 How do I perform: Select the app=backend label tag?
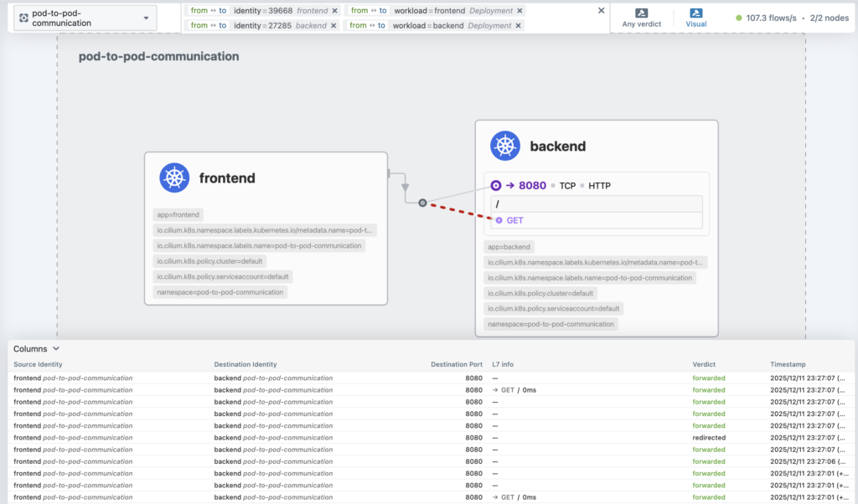tap(509, 247)
